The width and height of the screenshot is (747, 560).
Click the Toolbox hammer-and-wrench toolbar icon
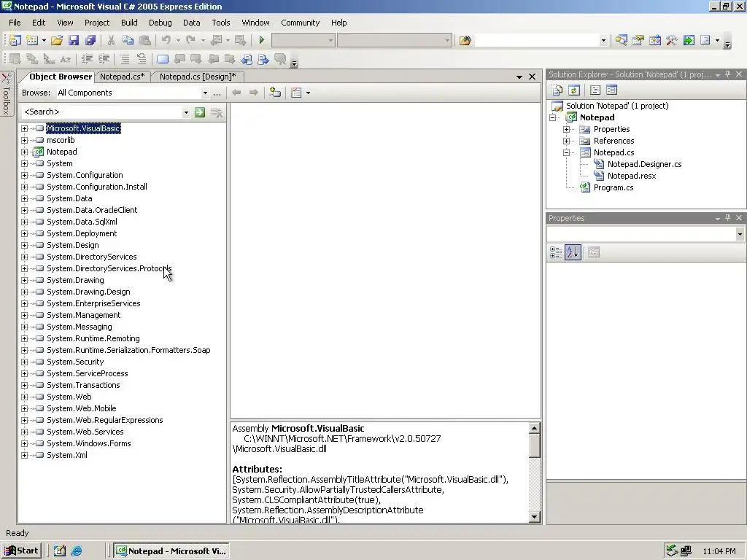(x=672, y=41)
